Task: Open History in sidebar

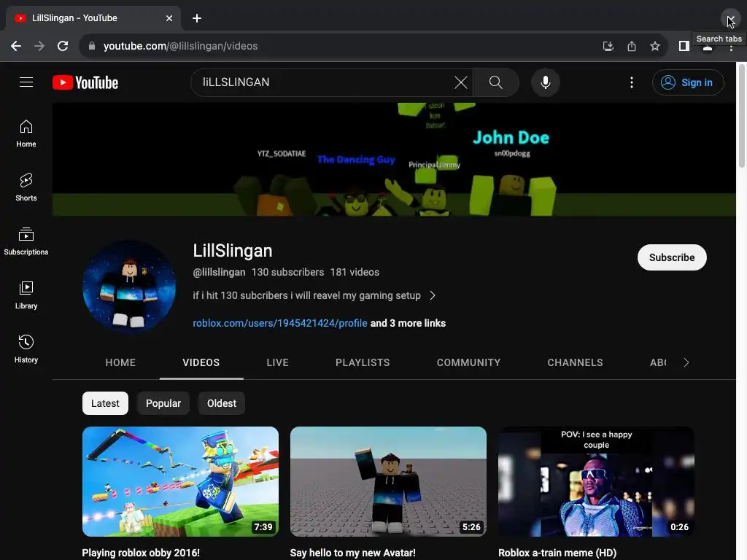Action: [26, 349]
